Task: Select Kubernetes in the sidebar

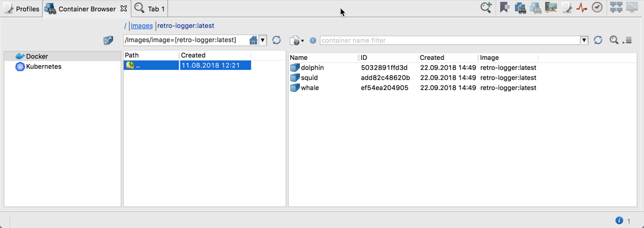Action: (x=44, y=66)
